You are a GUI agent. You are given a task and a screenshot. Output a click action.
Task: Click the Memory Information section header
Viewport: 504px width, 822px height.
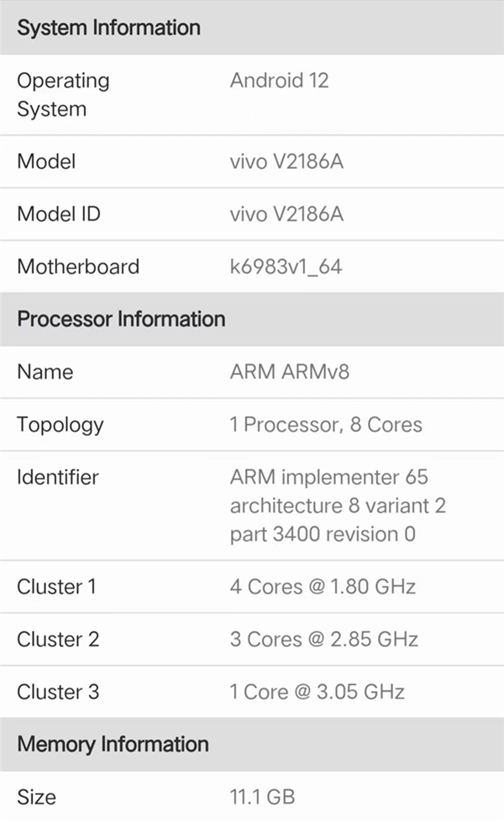click(x=113, y=745)
